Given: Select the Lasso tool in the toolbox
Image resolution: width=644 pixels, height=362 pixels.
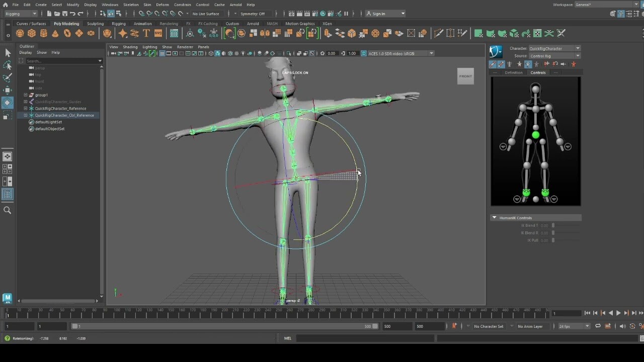Looking at the screenshot, I should (8, 65).
